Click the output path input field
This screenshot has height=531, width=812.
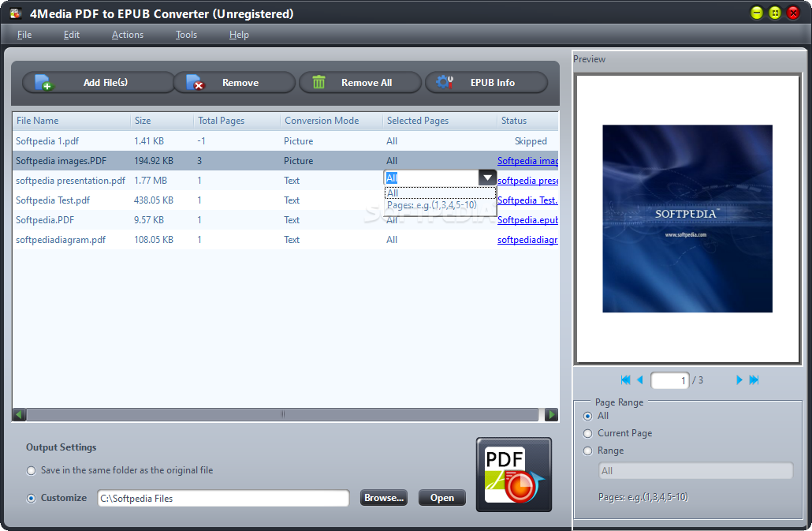point(223,499)
